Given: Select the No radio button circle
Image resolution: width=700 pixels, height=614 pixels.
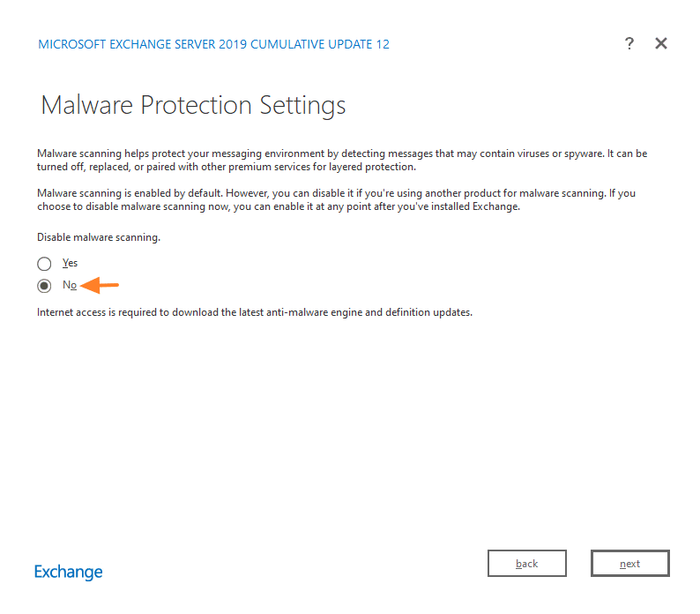Looking at the screenshot, I should [44, 286].
